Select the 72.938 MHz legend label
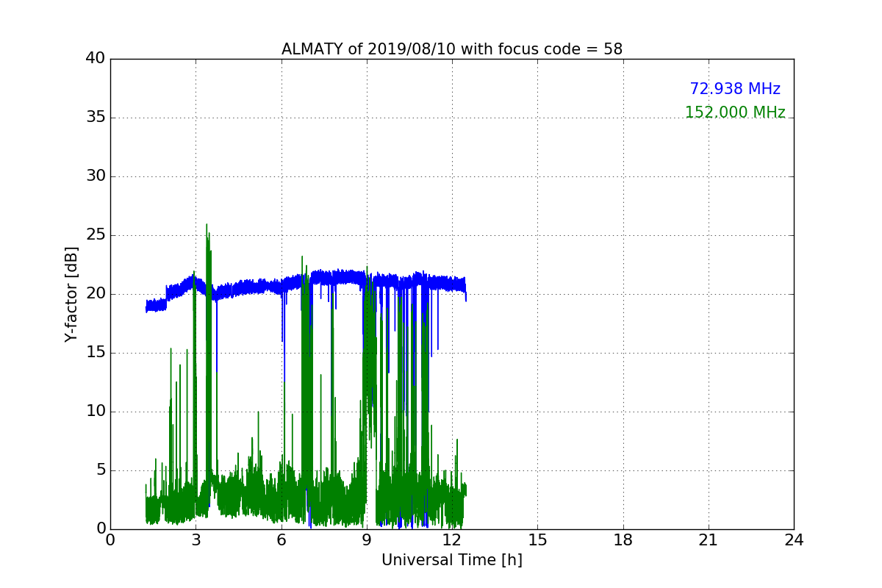Screen dimensions: 882x588 (735, 89)
